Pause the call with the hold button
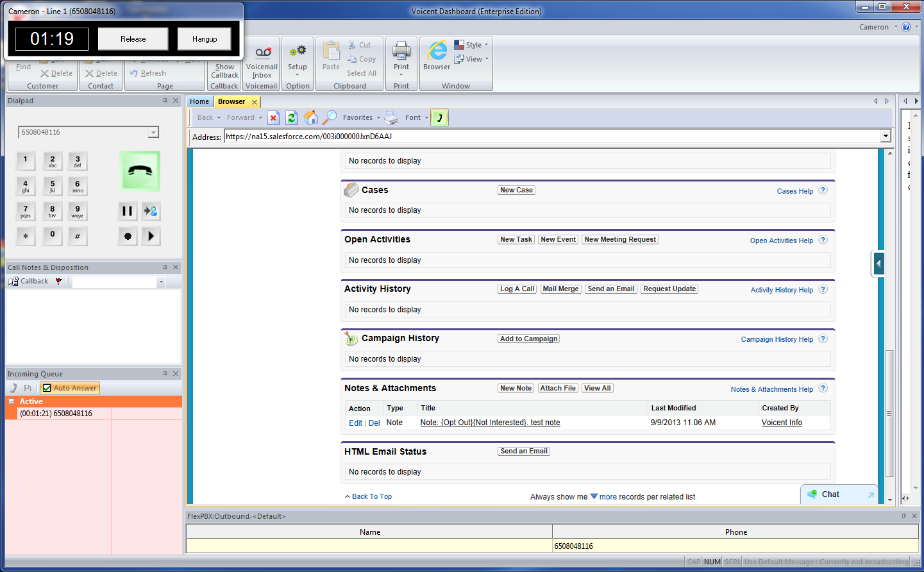This screenshot has height=572, width=924. coord(127,211)
